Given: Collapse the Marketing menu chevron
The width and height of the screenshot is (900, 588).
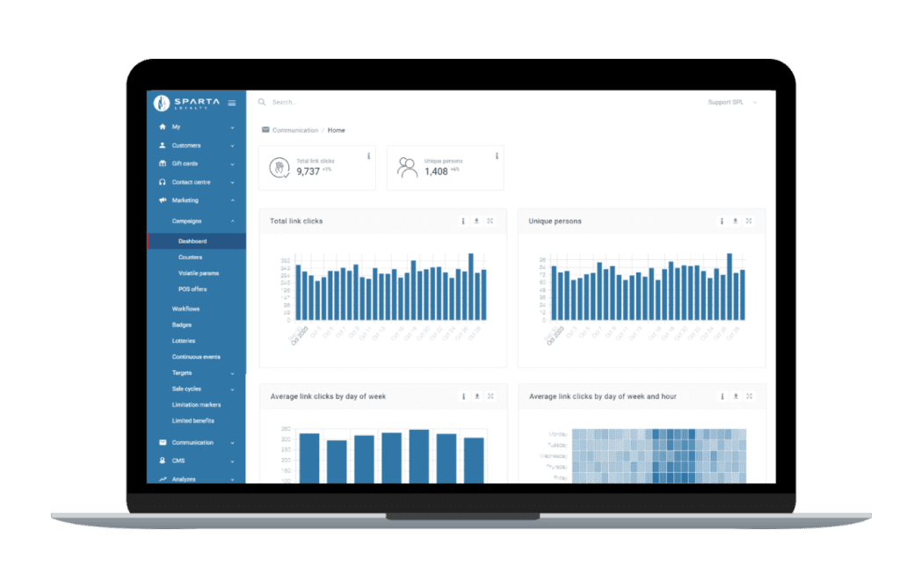Looking at the screenshot, I should point(232,200).
